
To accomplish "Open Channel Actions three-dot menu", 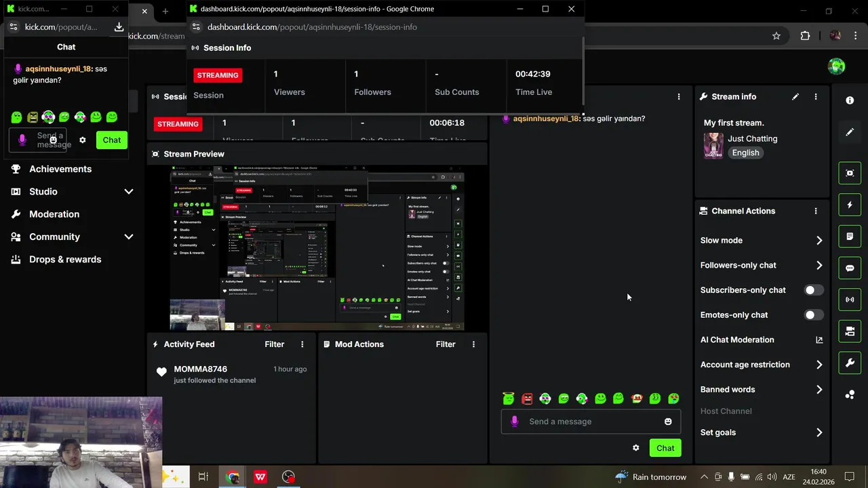I will click(x=816, y=211).
